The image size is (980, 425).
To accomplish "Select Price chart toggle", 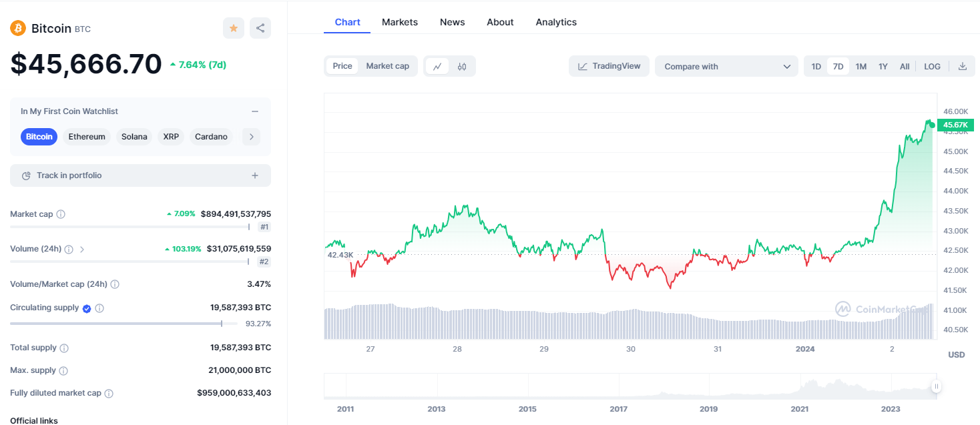I will 342,66.
